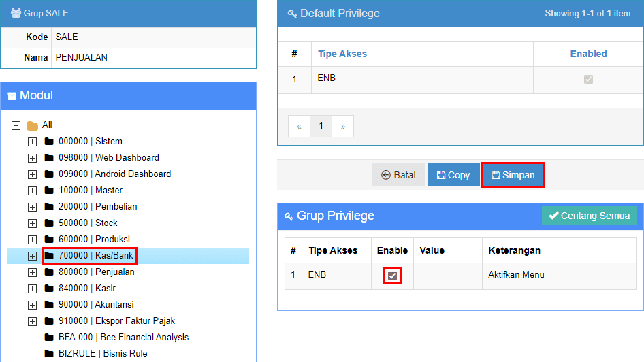Click the folder icon beside 840000 | Kasir
Screen dimensions: 644x362
(x=48, y=289)
